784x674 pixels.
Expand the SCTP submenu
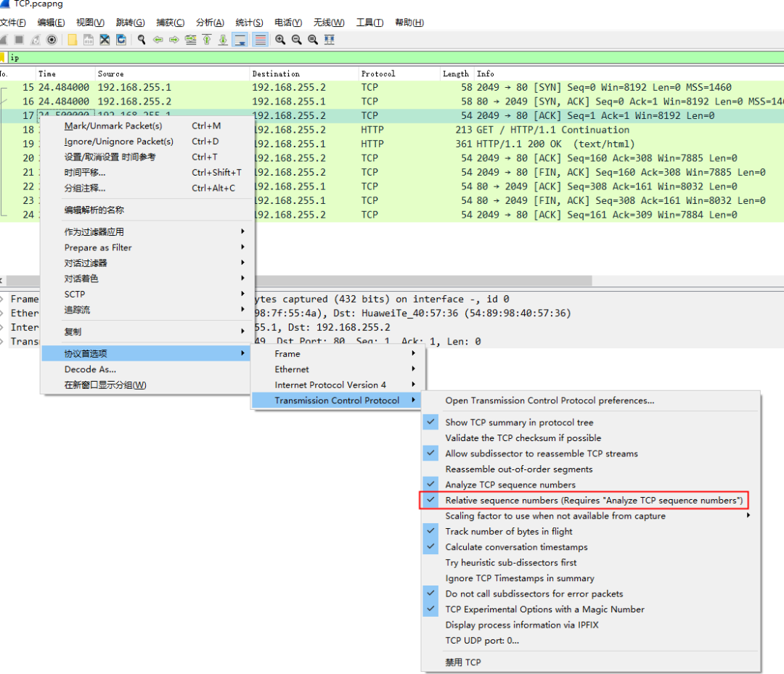pyautogui.click(x=147, y=294)
